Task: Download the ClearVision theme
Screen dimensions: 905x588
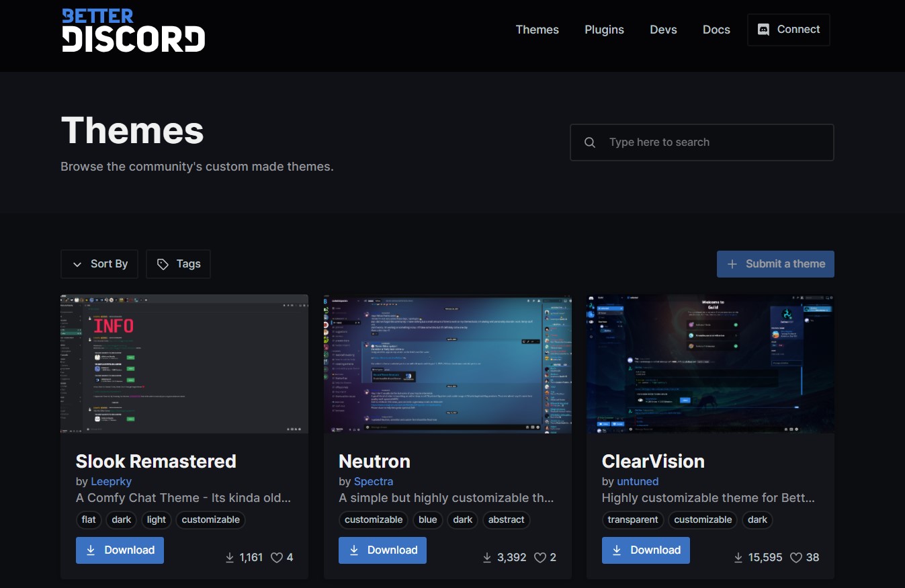Action: pyautogui.click(x=646, y=550)
